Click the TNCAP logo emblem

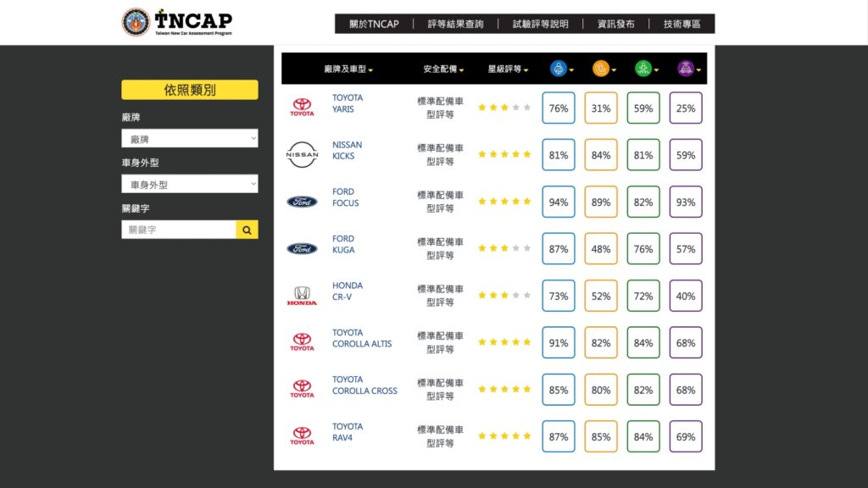(136, 22)
